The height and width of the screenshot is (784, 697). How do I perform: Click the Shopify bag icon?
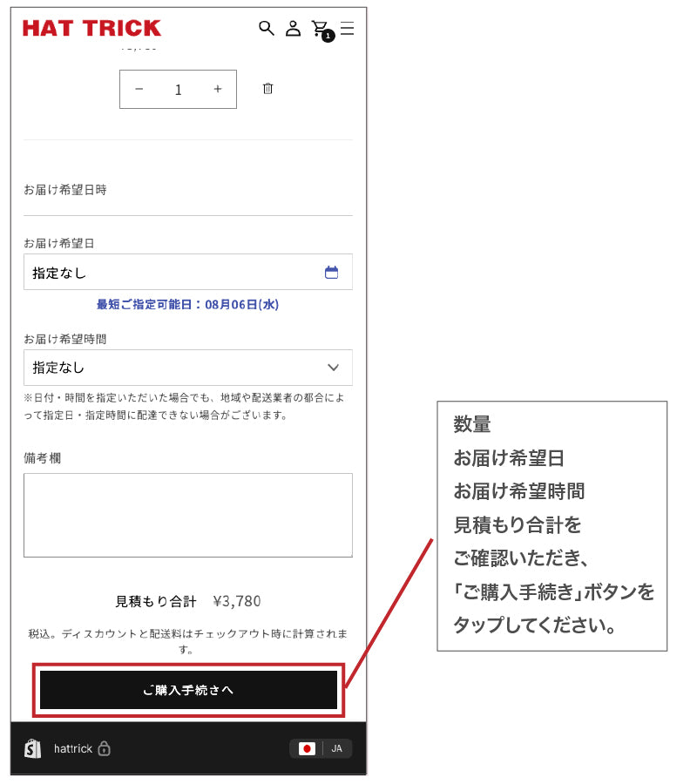click(x=33, y=748)
